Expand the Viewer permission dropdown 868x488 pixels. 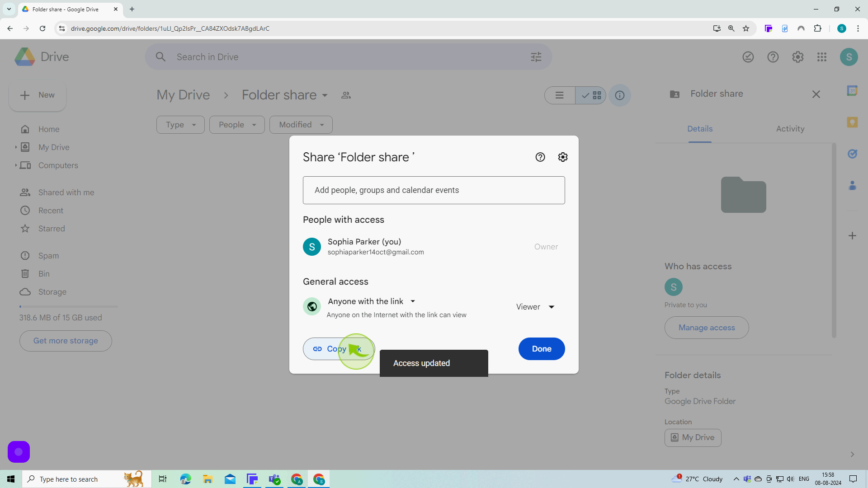click(x=536, y=306)
